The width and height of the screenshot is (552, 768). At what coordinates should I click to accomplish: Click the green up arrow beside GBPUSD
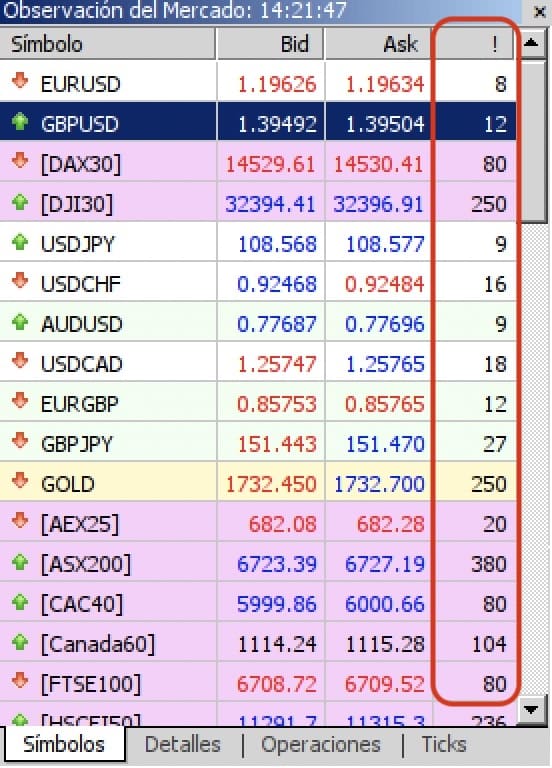[x=20, y=121]
